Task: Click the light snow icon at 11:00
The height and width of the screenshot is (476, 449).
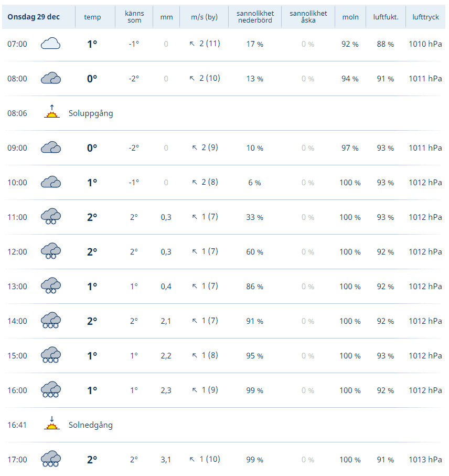Action: tap(51, 216)
